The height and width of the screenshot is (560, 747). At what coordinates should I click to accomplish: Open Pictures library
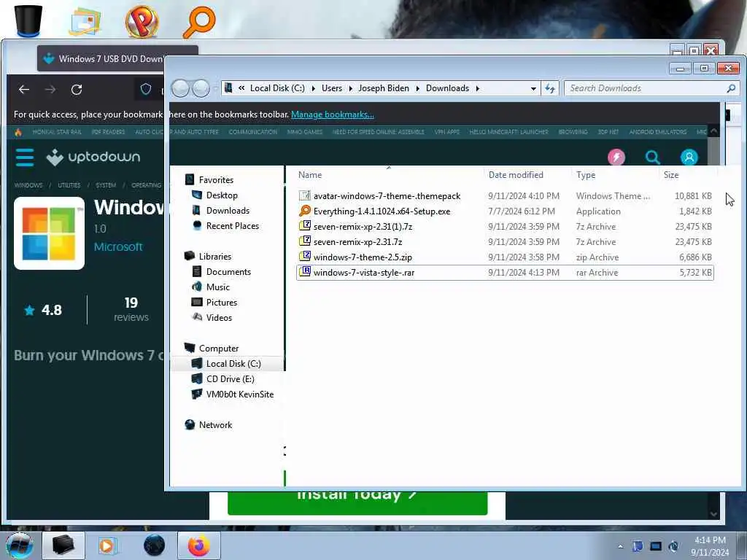[222, 302]
